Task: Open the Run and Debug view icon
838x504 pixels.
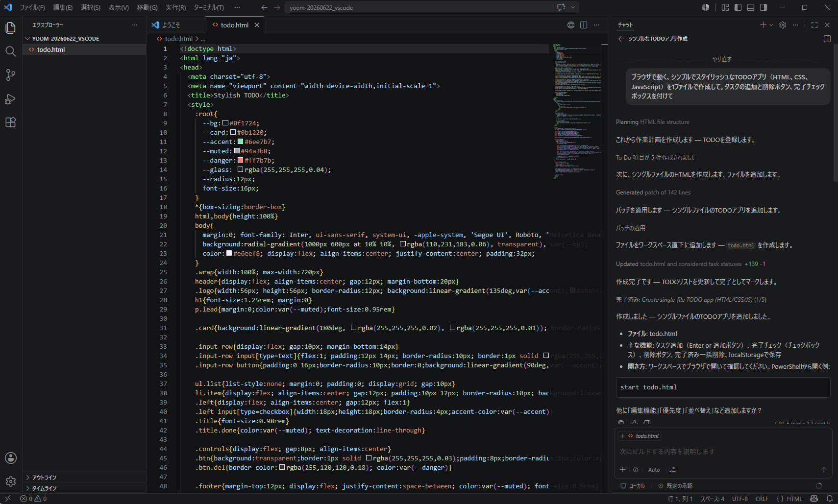Action: 10,99
